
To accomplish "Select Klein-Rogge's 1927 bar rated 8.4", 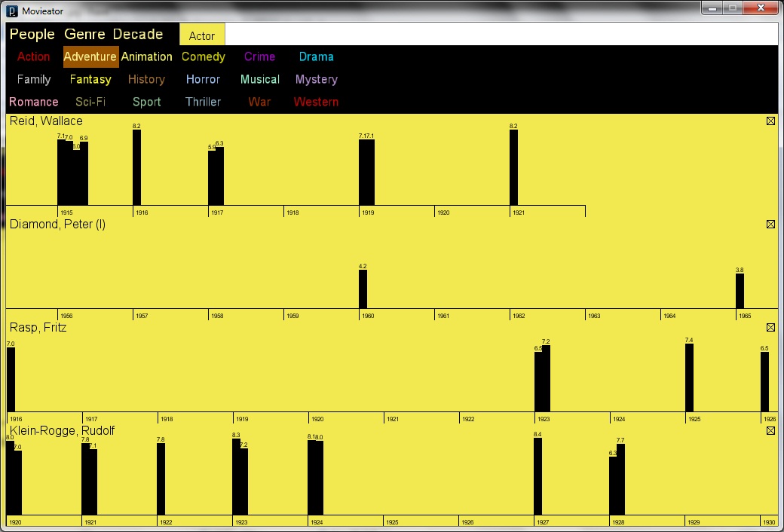I will point(537,476).
